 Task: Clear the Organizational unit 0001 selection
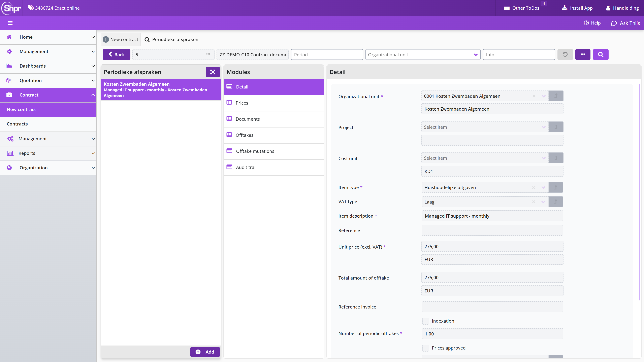tap(534, 96)
